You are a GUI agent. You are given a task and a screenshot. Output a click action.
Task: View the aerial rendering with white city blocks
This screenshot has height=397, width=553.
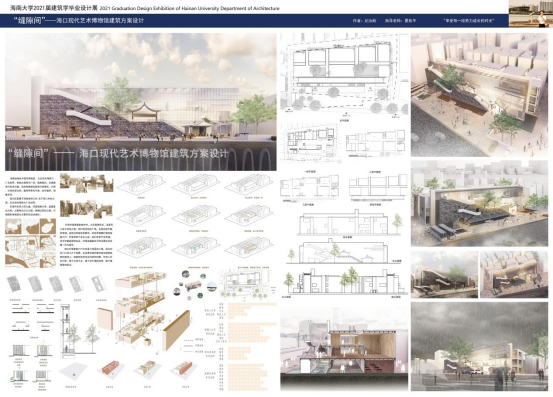479,95
